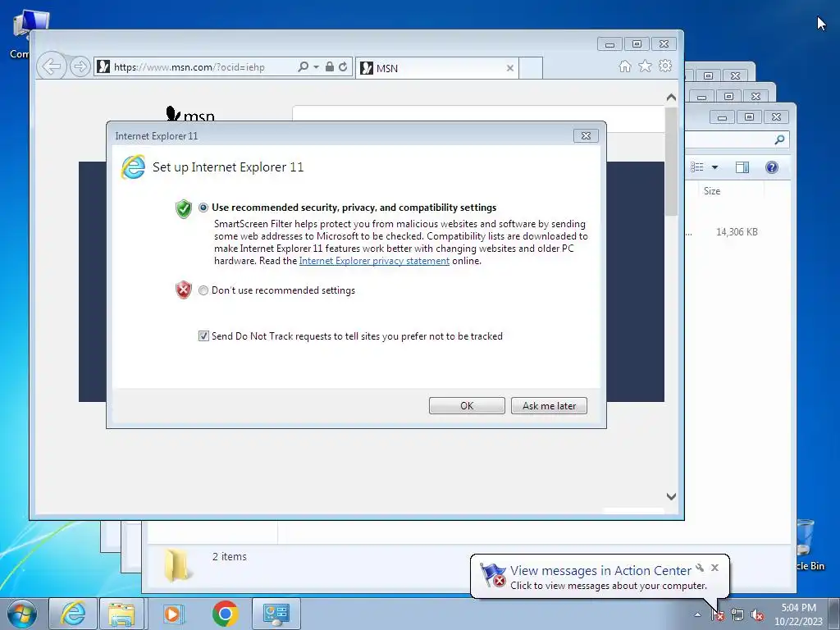Launch Windows Media Player from the taskbar

tap(172, 614)
